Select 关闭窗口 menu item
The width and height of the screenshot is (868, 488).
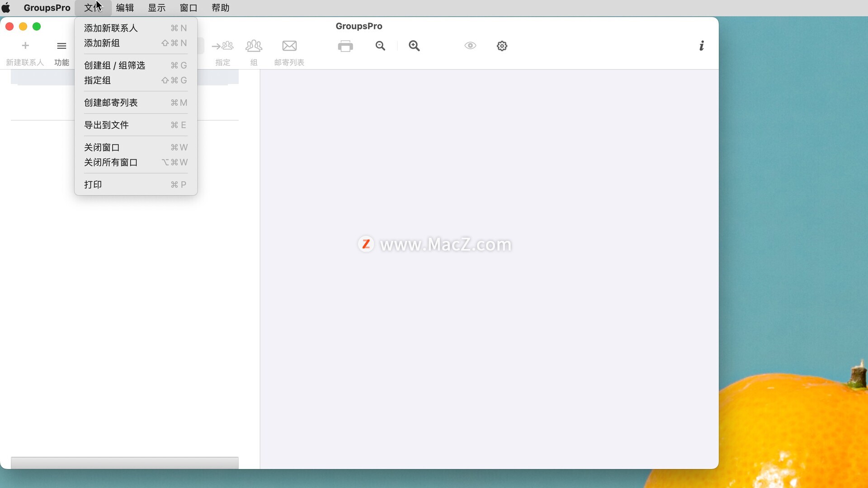(x=136, y=147)
